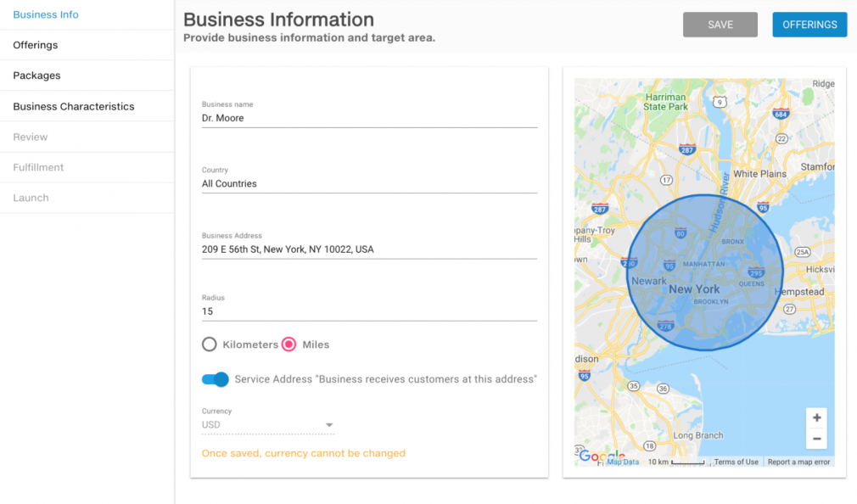Zoom in on the map
Viewport: 857px width, 504px height.
click(x=816, y=417)
